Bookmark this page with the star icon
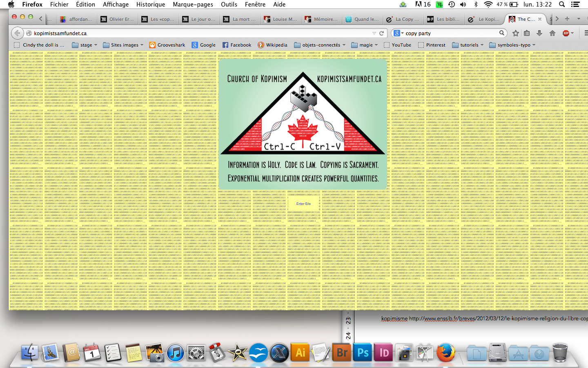This screenshot has height=368, width=588. [x=516, y=33]
